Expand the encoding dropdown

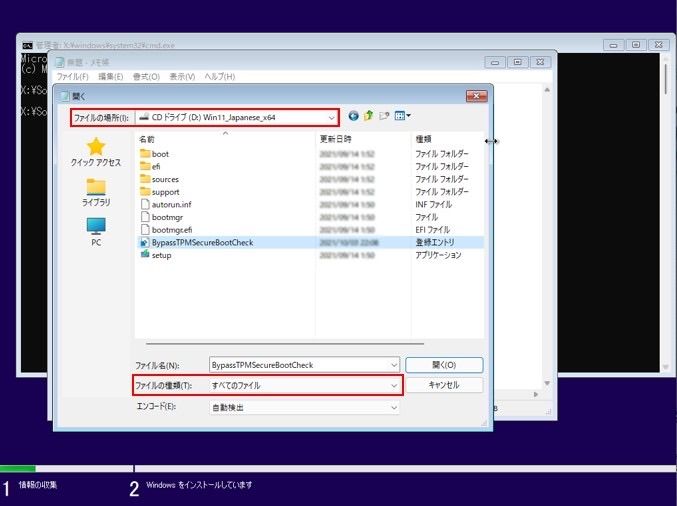pyautogui.click(x=394, y=408)
